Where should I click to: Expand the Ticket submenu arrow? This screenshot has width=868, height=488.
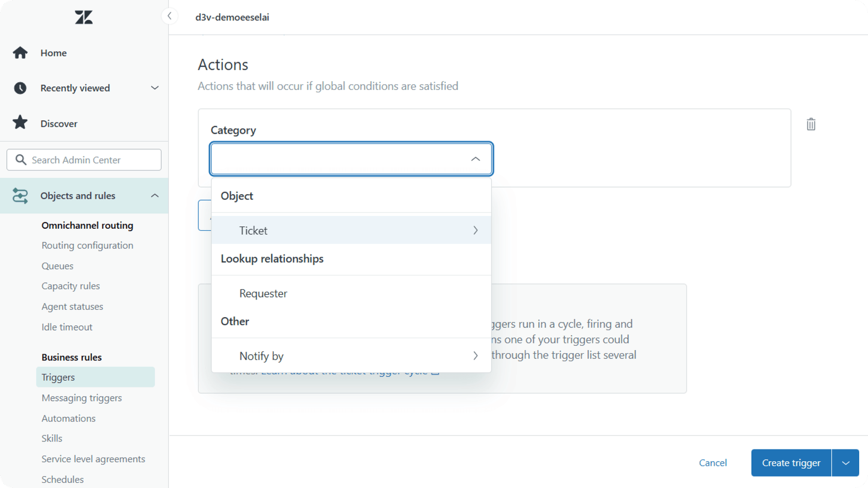pos(475,230)
